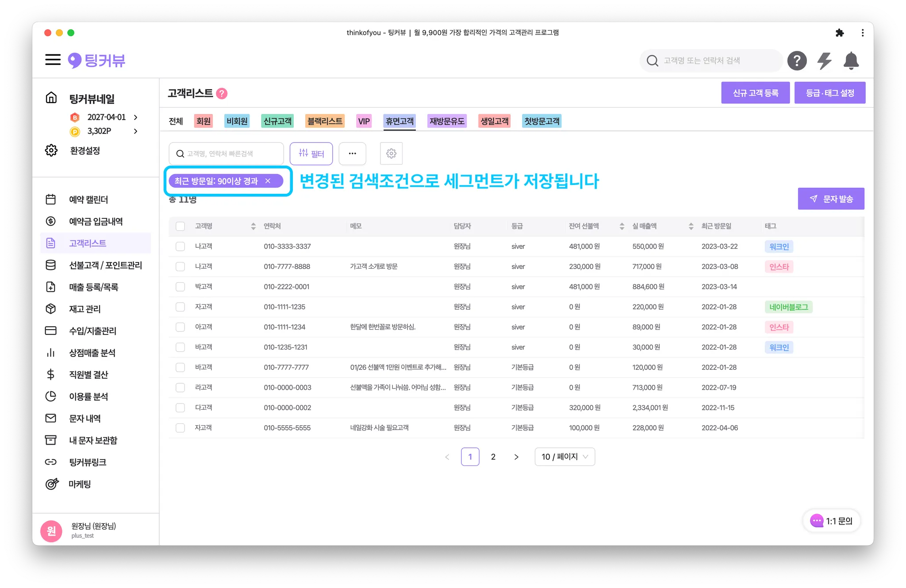906x588 pixels.
Task: Go to 마케팅 in the sidebar
Action: pos(80,484)
